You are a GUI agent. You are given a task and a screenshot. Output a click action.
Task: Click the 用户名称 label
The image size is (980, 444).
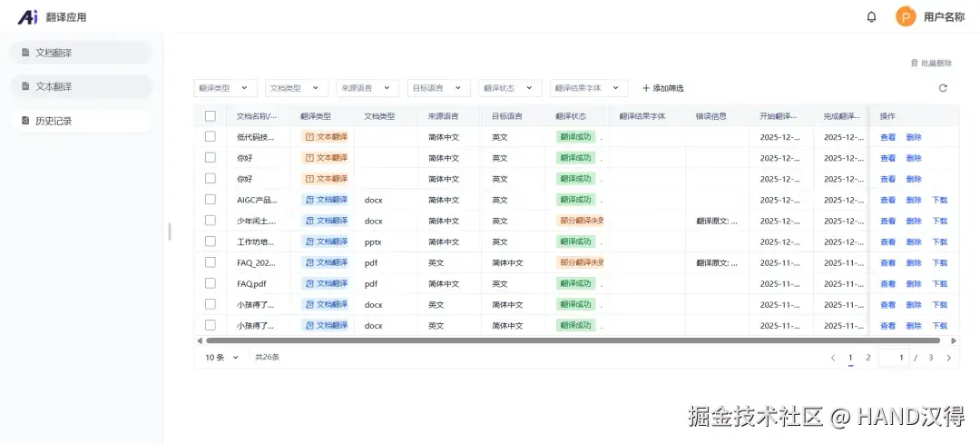[x=944, y=17]
